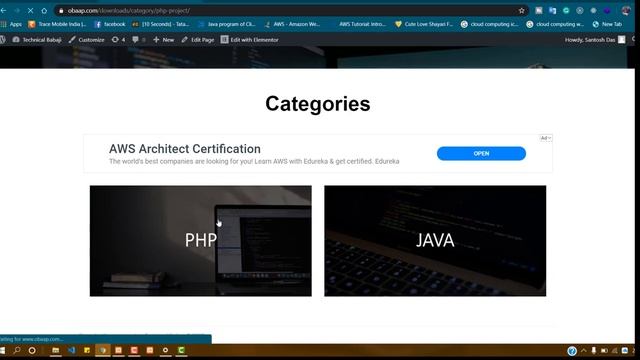Open the help icon in system tray

572,351
